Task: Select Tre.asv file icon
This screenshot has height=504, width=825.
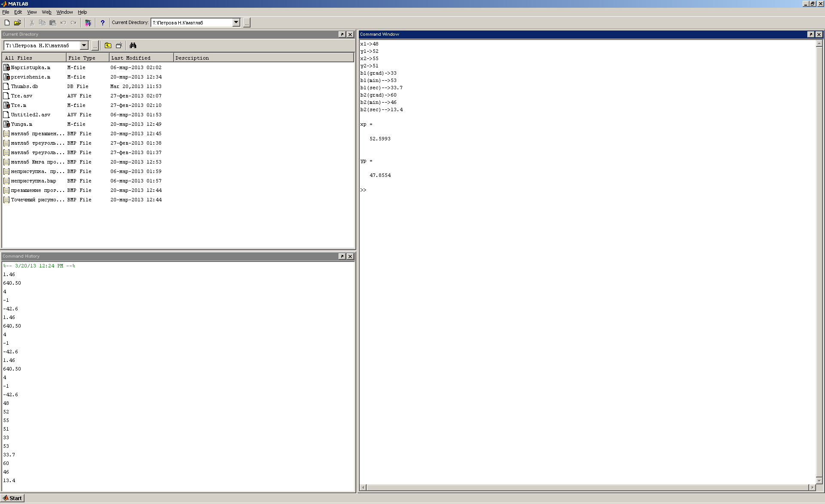Action: point(6,96)
